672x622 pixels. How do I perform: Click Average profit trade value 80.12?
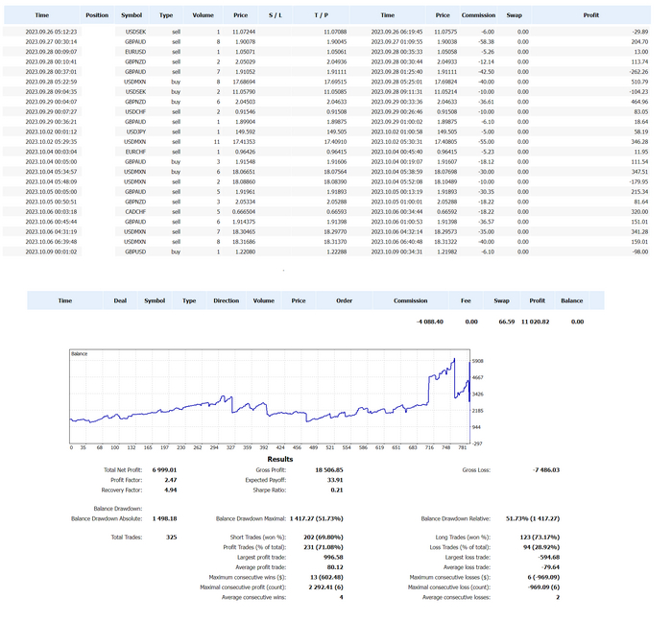[x=335, y=567]
